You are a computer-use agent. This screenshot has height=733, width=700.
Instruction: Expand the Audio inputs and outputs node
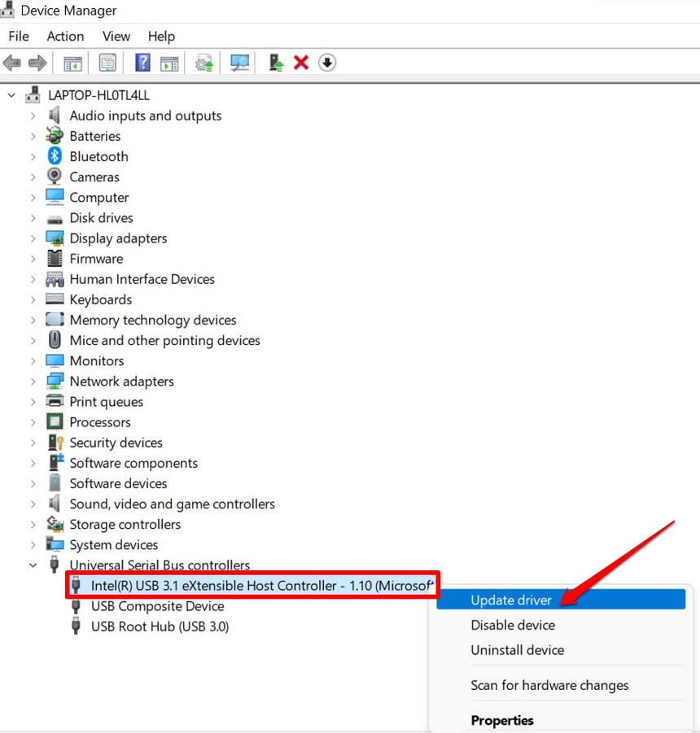pyautogui.click(x=33, y=116)
